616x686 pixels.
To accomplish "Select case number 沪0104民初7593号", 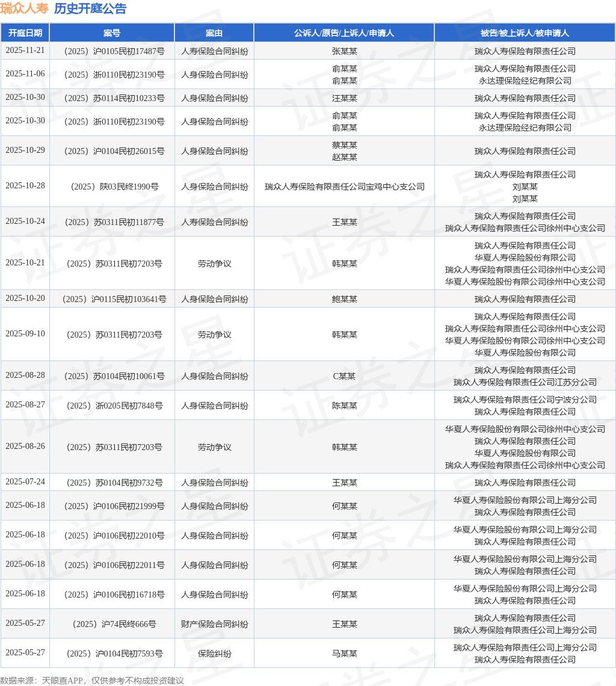I will coord(114,653).
